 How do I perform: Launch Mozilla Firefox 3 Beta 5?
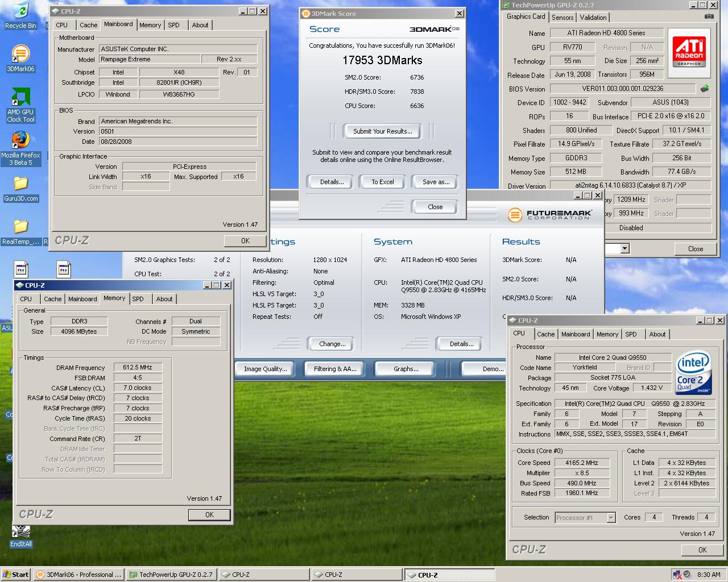coord(20,148)
